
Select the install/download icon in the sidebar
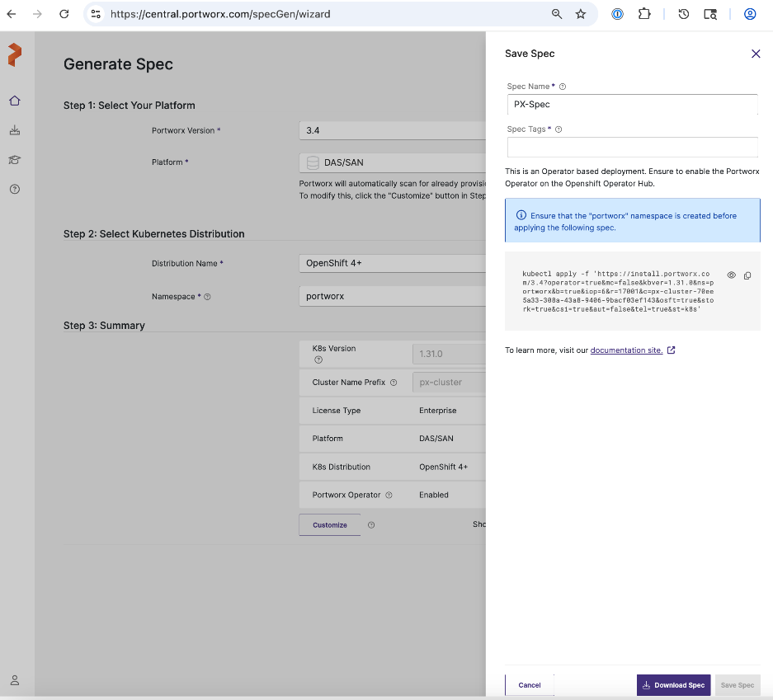pos(14,129)
